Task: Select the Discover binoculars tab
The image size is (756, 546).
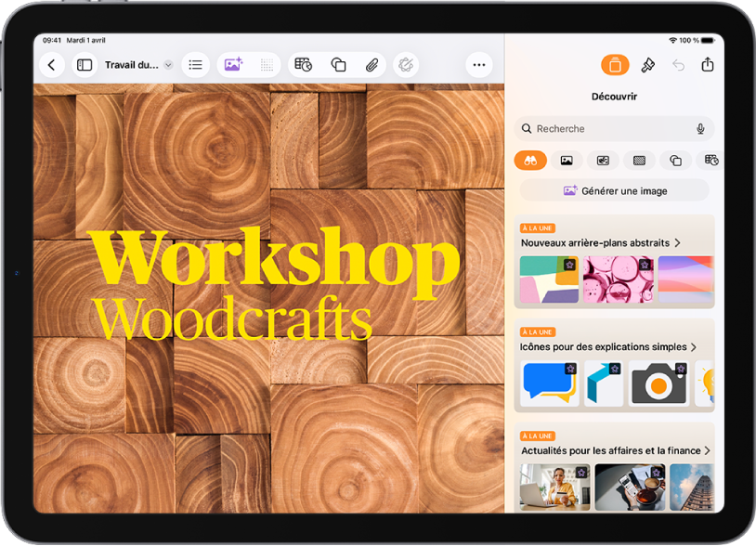Action: (530, 161)
